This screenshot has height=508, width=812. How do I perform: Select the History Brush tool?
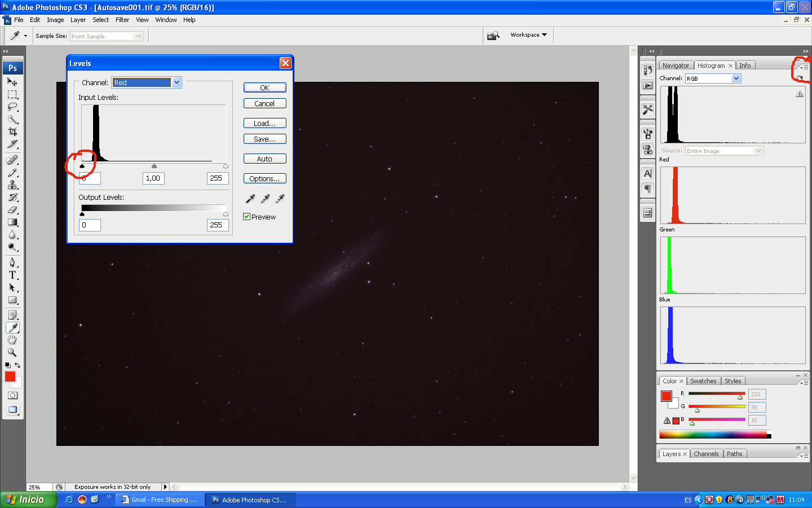12,198
